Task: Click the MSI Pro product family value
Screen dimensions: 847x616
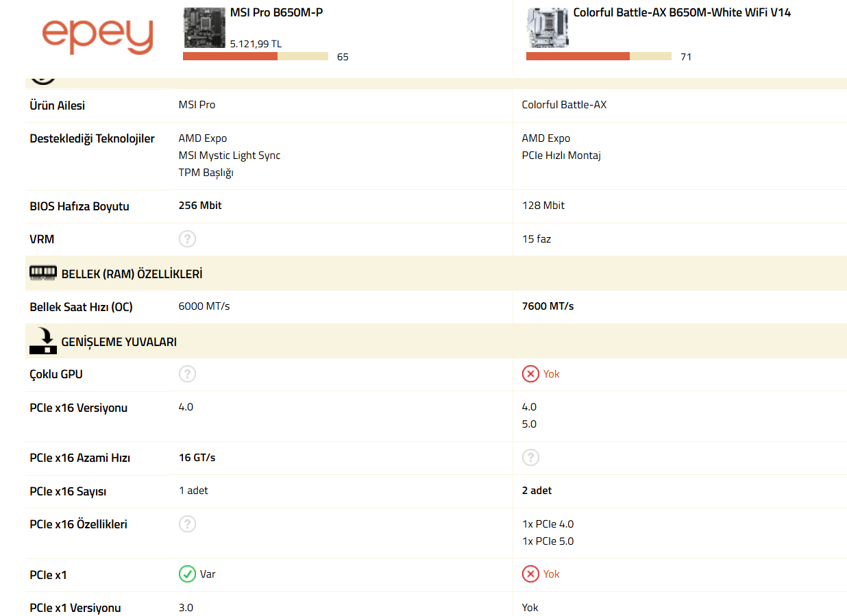Action: [197, 105]
